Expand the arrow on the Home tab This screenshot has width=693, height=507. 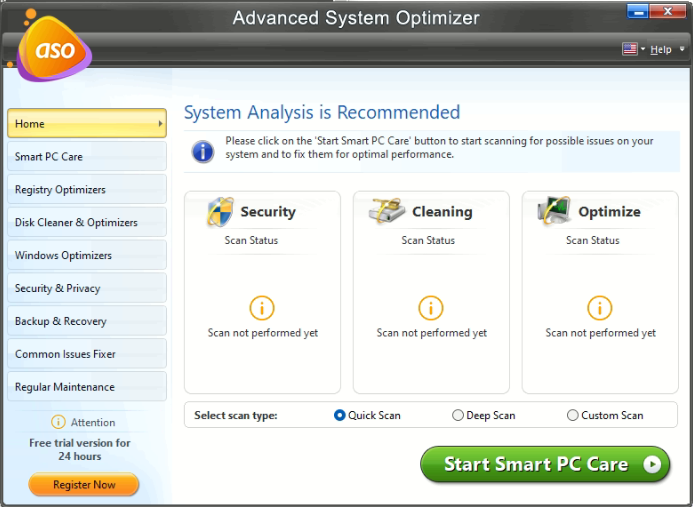pos(160,123)
